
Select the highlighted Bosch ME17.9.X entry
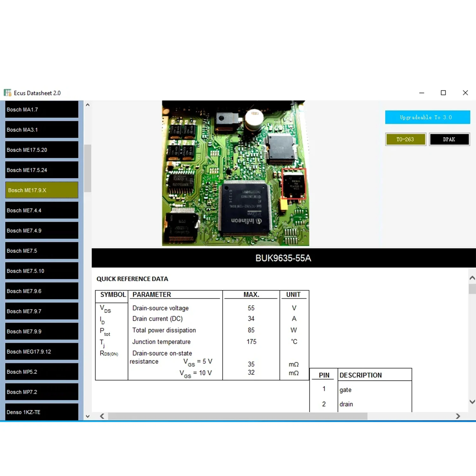[x=42, y=190]
